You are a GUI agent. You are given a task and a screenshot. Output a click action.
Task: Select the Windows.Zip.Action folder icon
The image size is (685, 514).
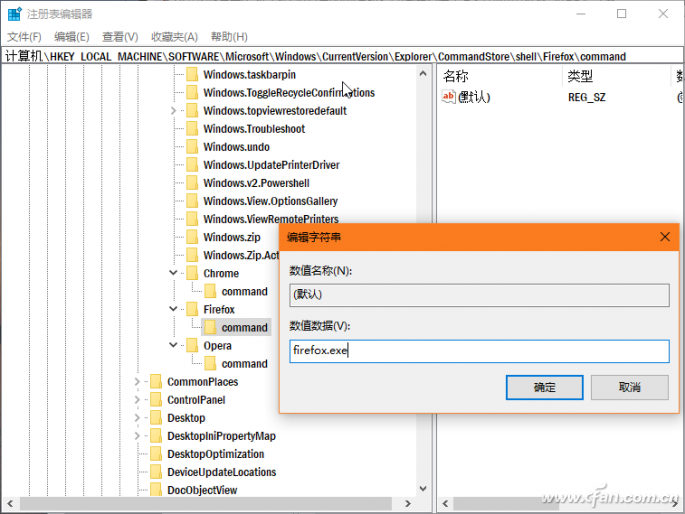tap(192, 255)
